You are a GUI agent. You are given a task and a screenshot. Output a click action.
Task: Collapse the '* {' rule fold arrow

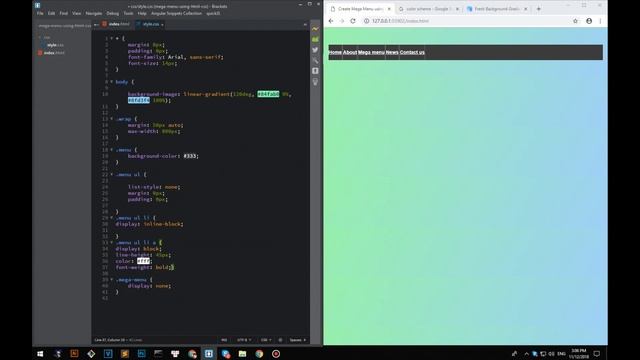click(111, 38)
